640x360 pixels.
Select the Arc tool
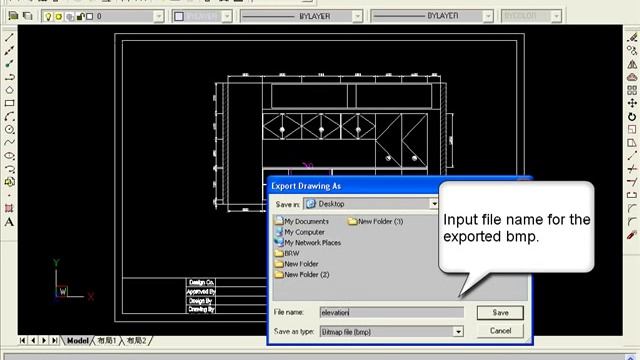click(x=9, y=116)
